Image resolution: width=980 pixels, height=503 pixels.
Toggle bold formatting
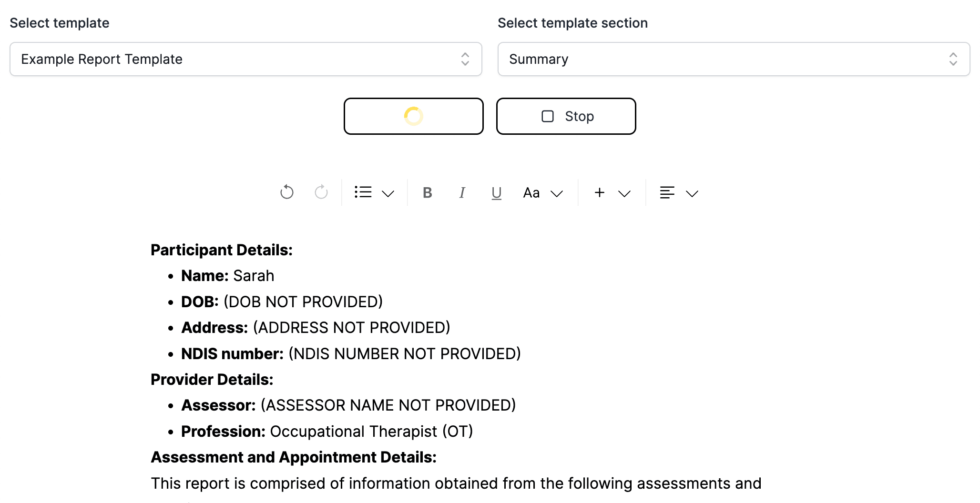tap(428, 192)
